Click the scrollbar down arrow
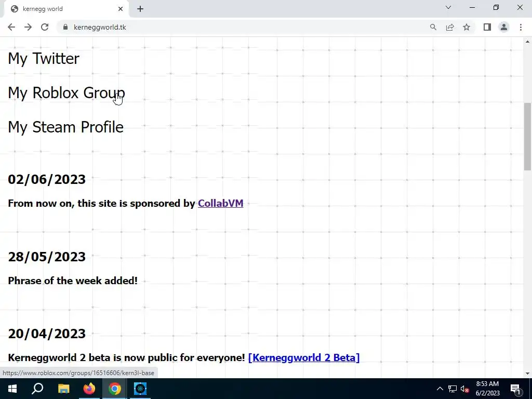532x399 pixels. [x=527, y=374]
